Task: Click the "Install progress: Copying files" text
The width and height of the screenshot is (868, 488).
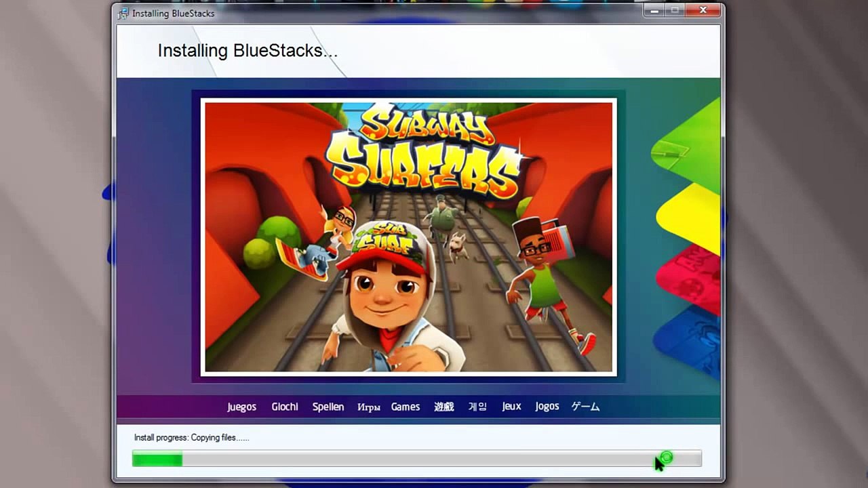Action: (192, 438)
